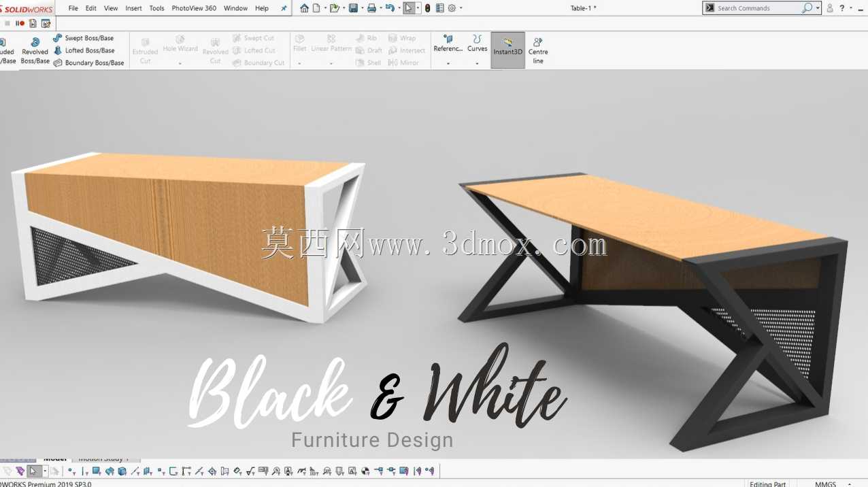Click the Help question mark icon

pyautogui.click(x=842, y=8)
